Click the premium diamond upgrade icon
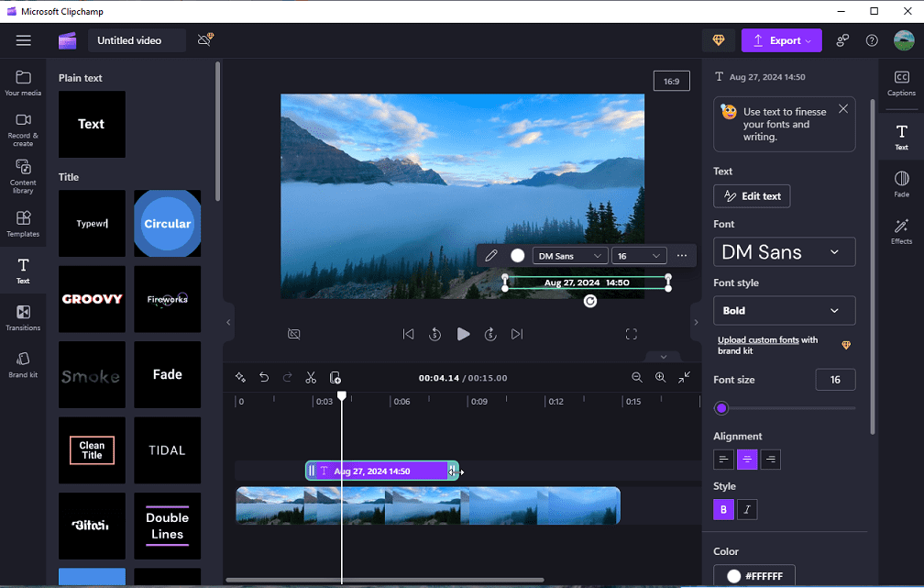 coord(719,40)
